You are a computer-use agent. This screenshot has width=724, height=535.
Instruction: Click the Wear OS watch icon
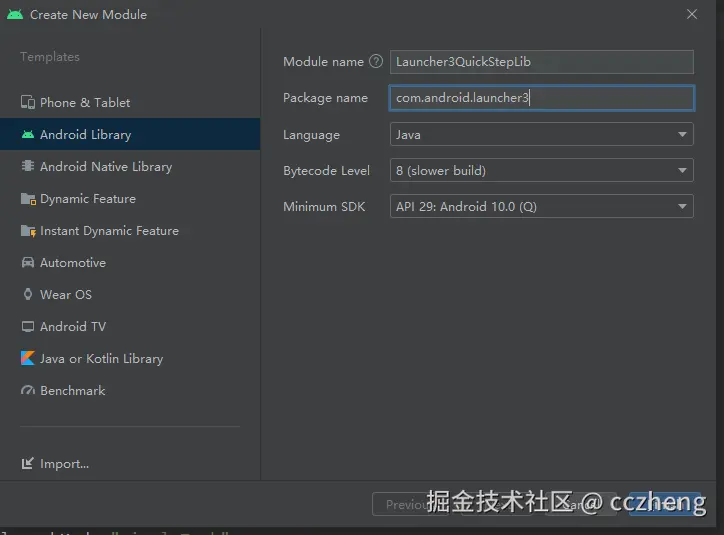tap(28, 294)
